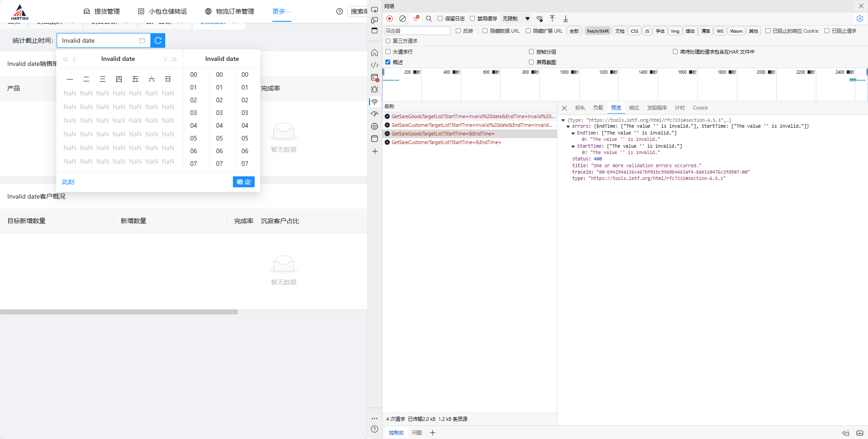
Task: Click the refresh button beside date input
Action: (x=158, y=40)
